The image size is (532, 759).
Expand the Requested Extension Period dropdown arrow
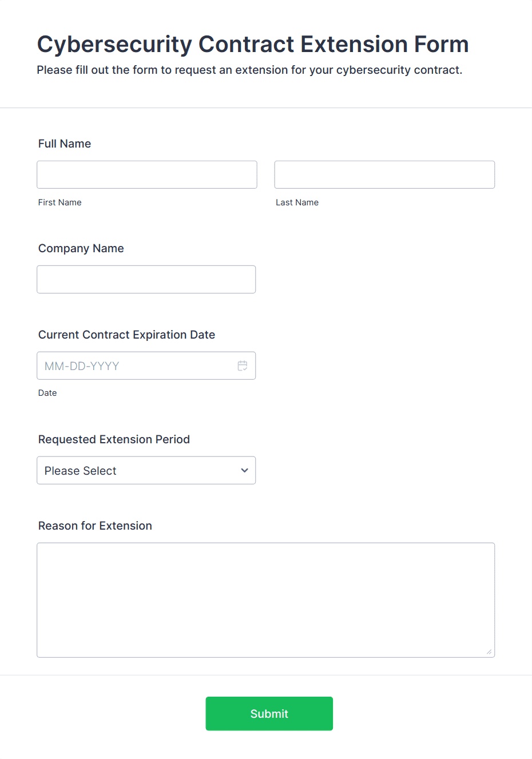(244, 470)
